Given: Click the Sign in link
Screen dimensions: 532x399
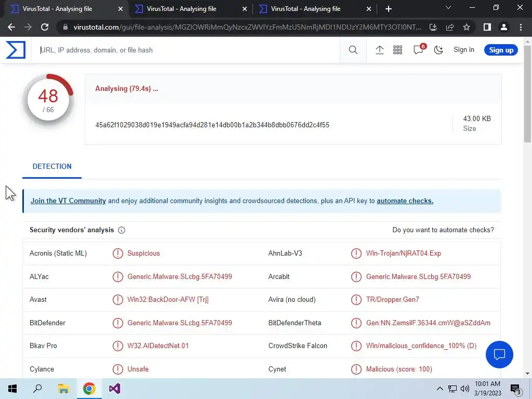Looking at the screenshot, I should click(464, 49).
